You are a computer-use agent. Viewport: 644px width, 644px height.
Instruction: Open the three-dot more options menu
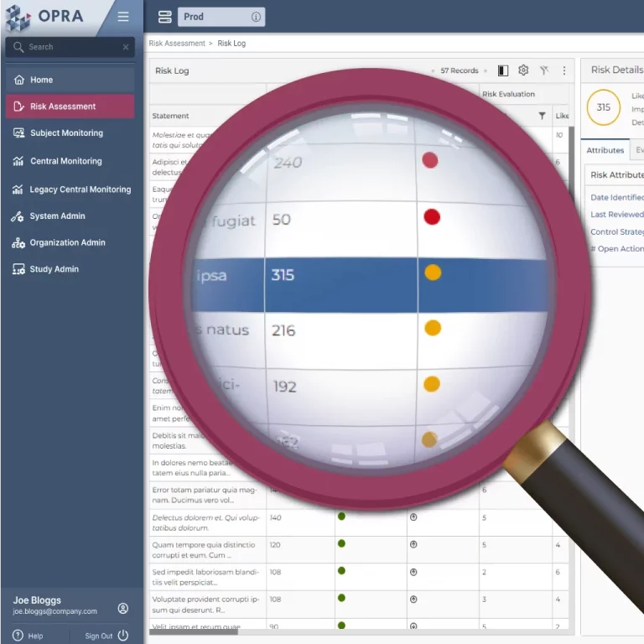pyautogui.click(x=564, y=71)
